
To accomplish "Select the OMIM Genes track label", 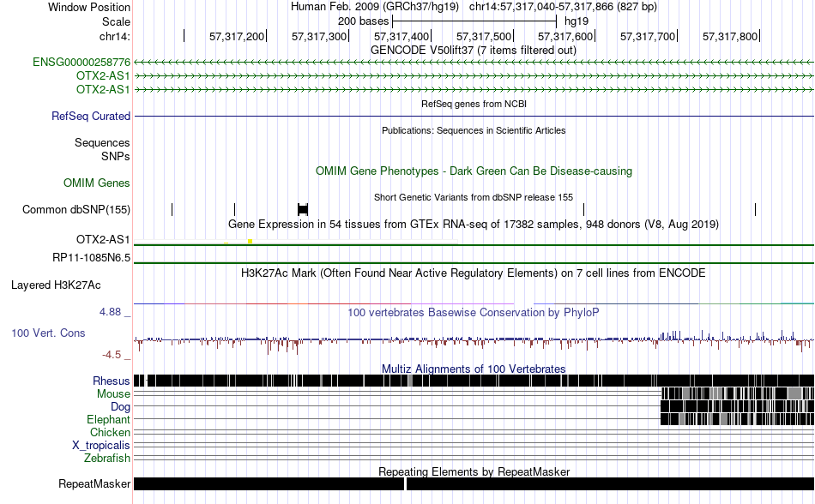I will [97, 183].
